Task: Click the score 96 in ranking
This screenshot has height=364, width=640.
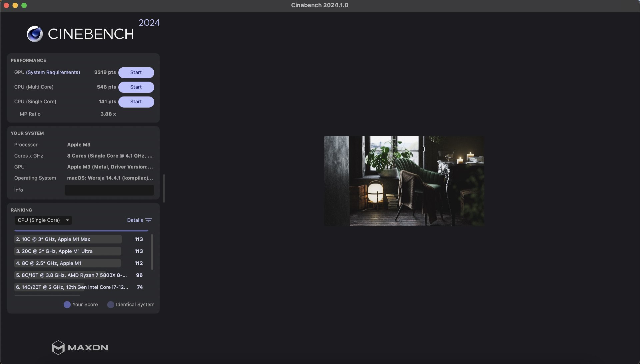Action: pos(139,275)
